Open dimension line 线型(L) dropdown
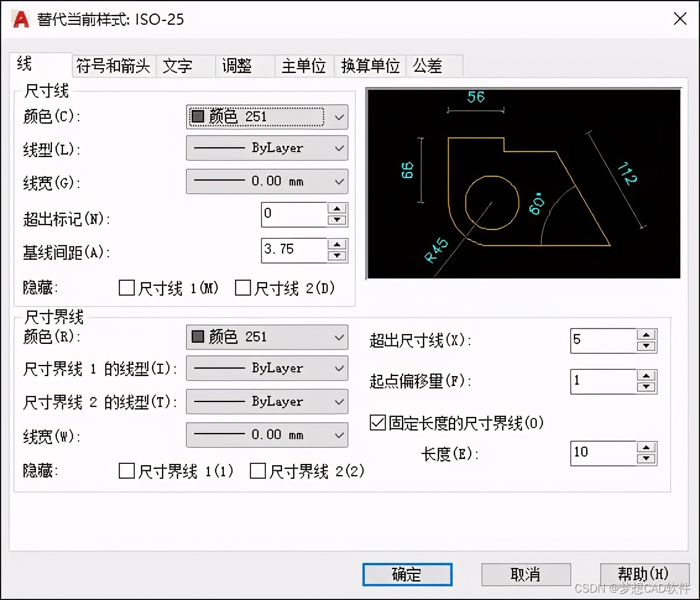Screen dimensions: 700x600 [267, 148]
